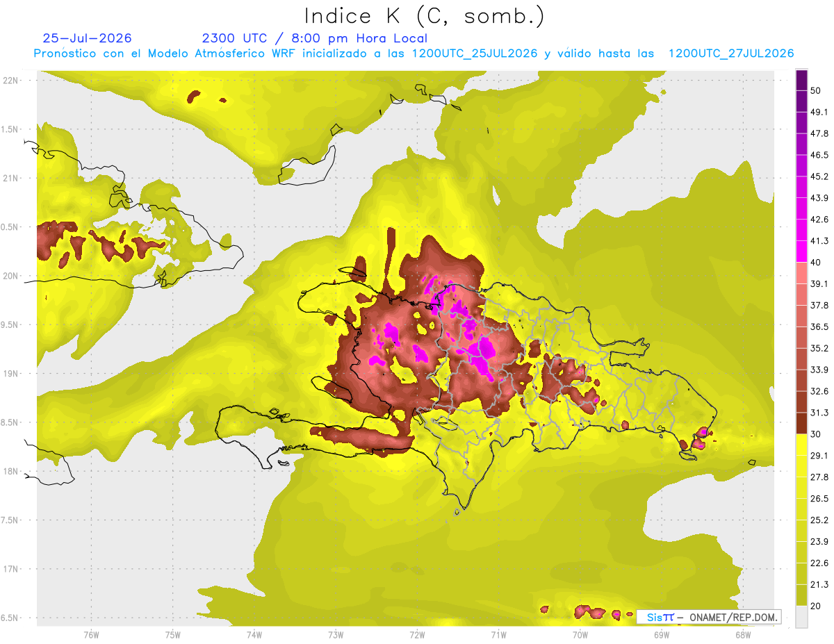Viewport: 834px width, 644px height.
Task: Click the legend value '29.1'
Action: click(x=819, y=456)
